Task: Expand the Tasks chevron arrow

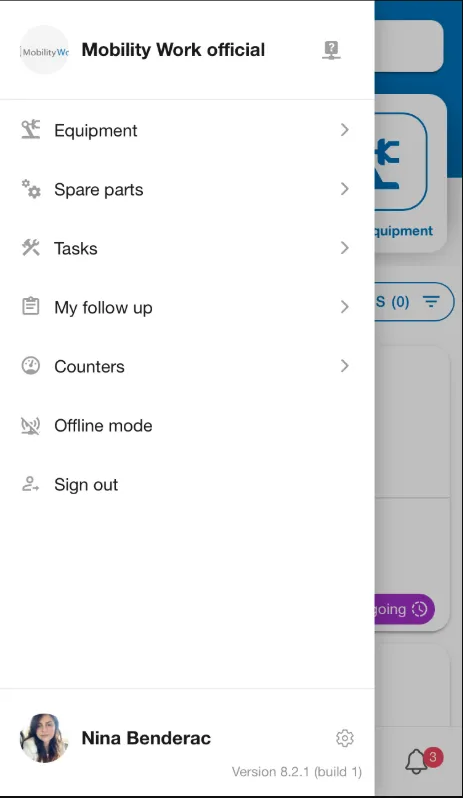Action: coord(344,248)
